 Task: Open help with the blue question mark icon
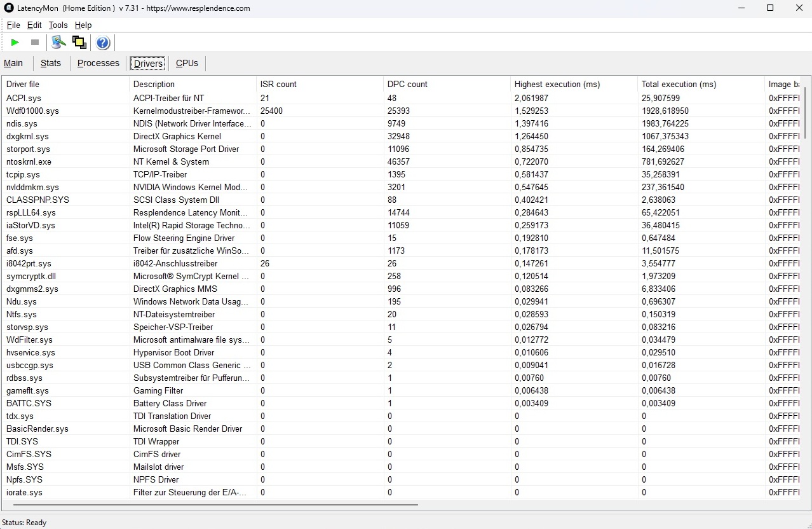[x=103, y=43]
